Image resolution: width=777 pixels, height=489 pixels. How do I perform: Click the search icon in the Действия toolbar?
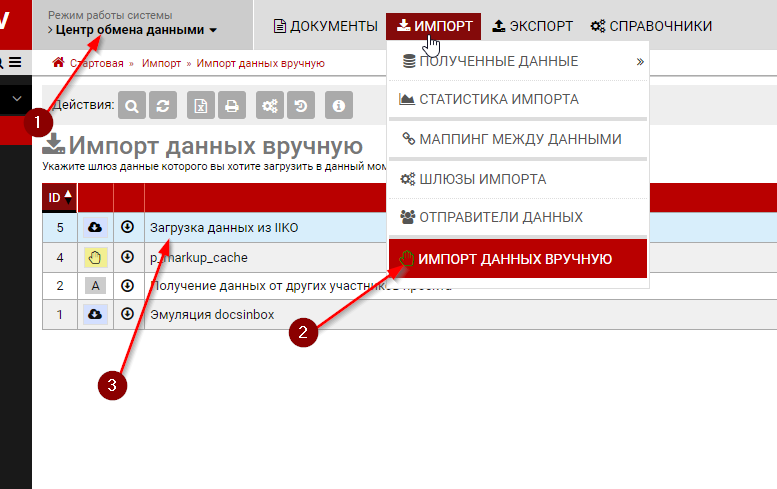[x=134, y=105]
